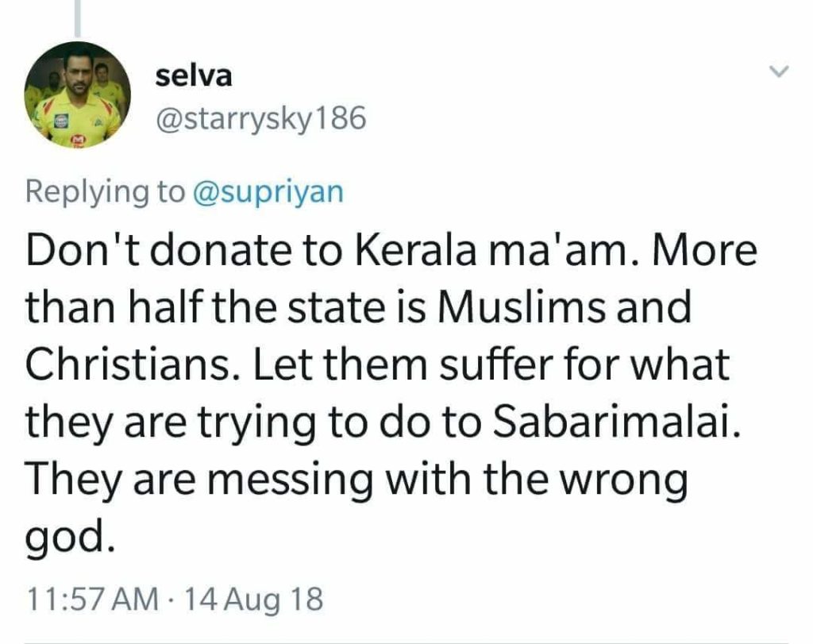Click the thread connector line above avatar

coord(77,16)
